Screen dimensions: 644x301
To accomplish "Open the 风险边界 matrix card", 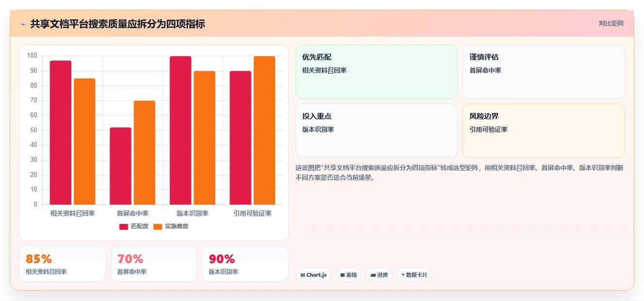I will [x=544, y=131].
